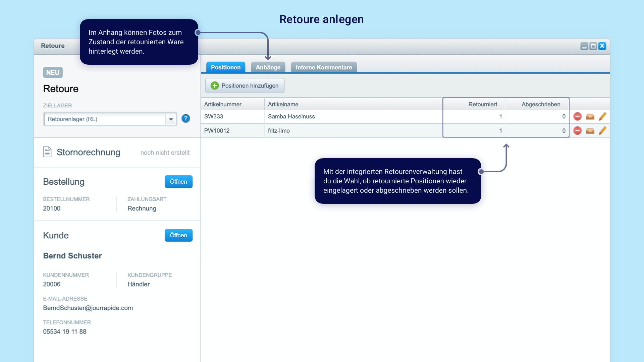Image resolution: width=644 pixels, height=362 pixels.
Task: Open the Bestellung with Öffnen button
Action: coord(178,182)
